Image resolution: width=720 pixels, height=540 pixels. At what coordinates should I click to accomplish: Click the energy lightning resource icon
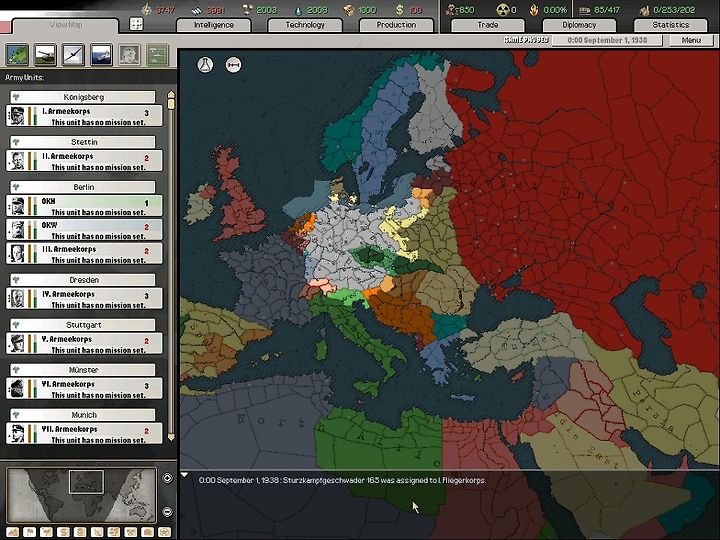(x=146, y=9)
